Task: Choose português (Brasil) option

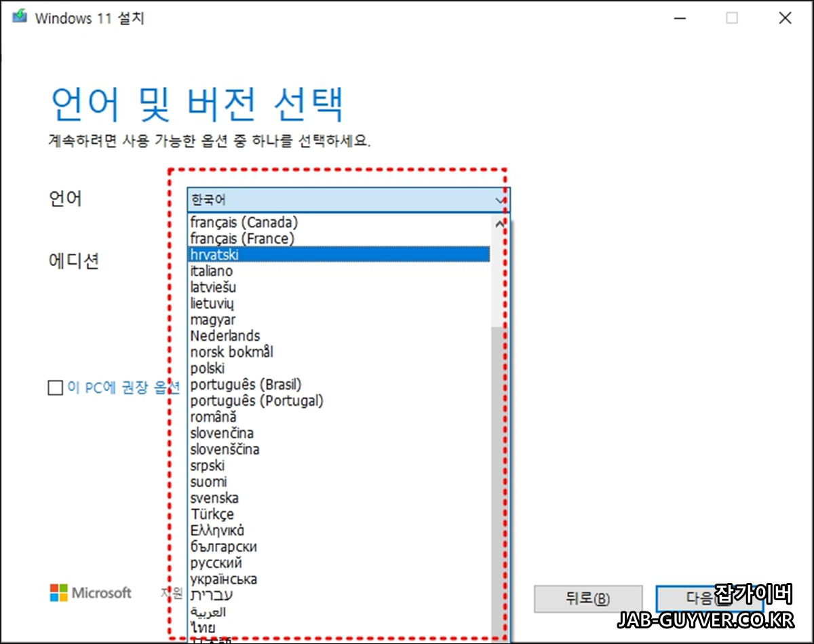Action: (339, 385)
